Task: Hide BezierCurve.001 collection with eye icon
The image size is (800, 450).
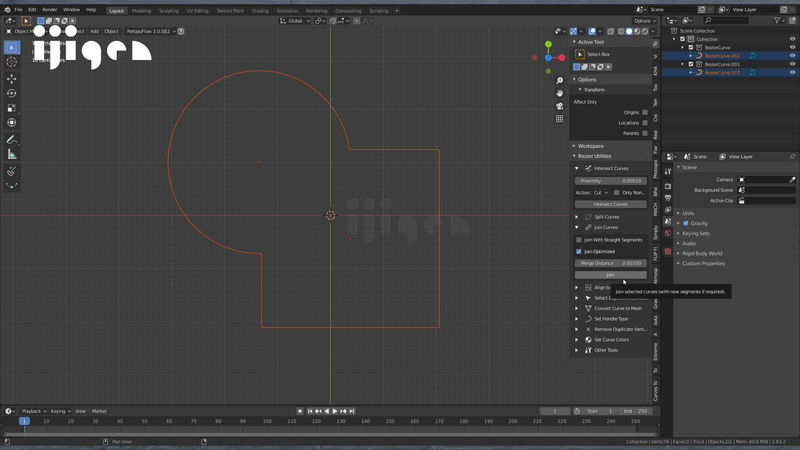Action: click(x=792, y=64)
